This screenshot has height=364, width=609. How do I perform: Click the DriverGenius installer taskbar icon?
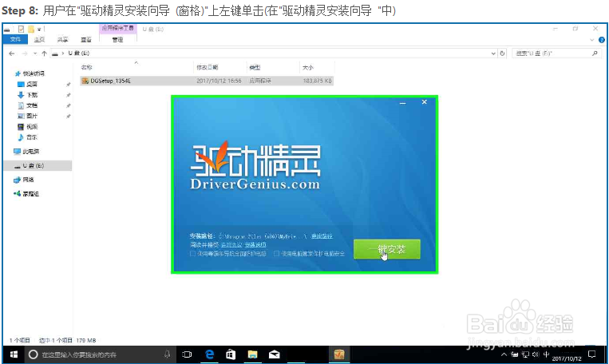[x=339, y=354]
